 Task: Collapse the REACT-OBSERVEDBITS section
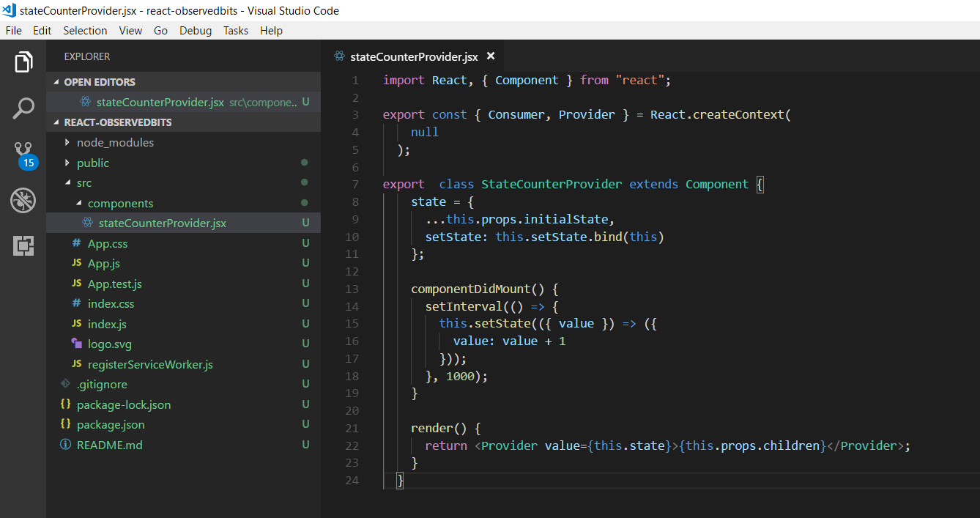(x=56, y=122)
